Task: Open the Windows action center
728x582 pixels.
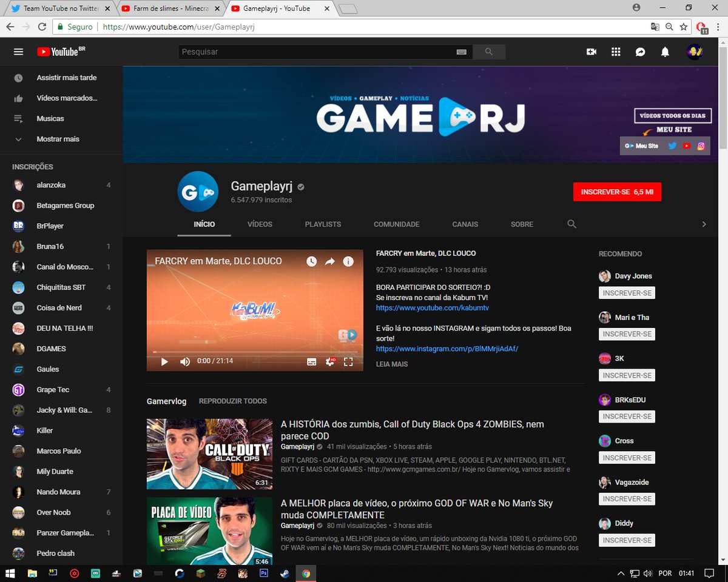Action: pyautogui.click(x=709, y=573)
